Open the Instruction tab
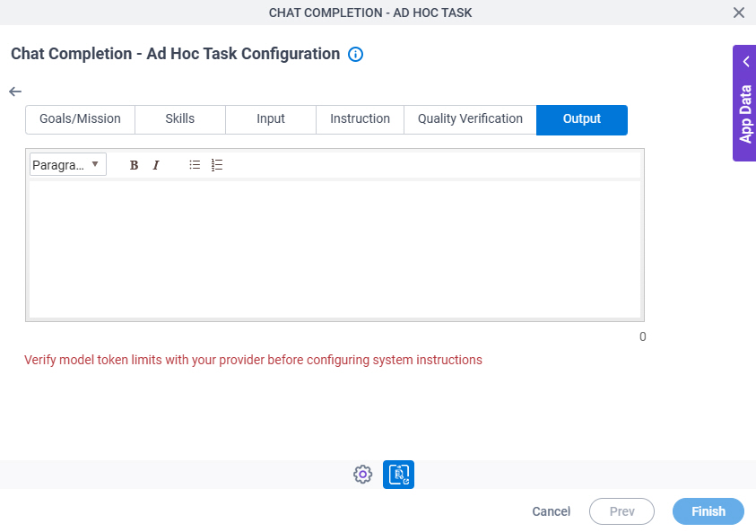 click(x=360, y=119)
